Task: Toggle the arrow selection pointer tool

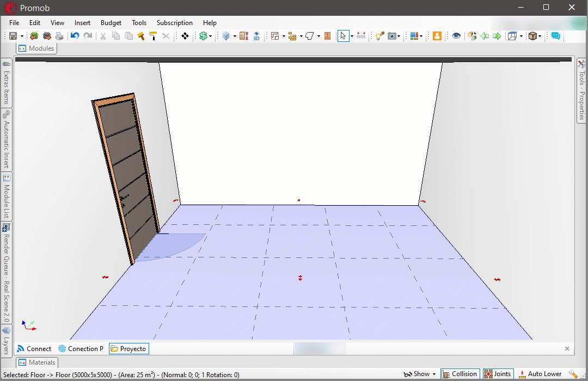Action: coord(343,36)
